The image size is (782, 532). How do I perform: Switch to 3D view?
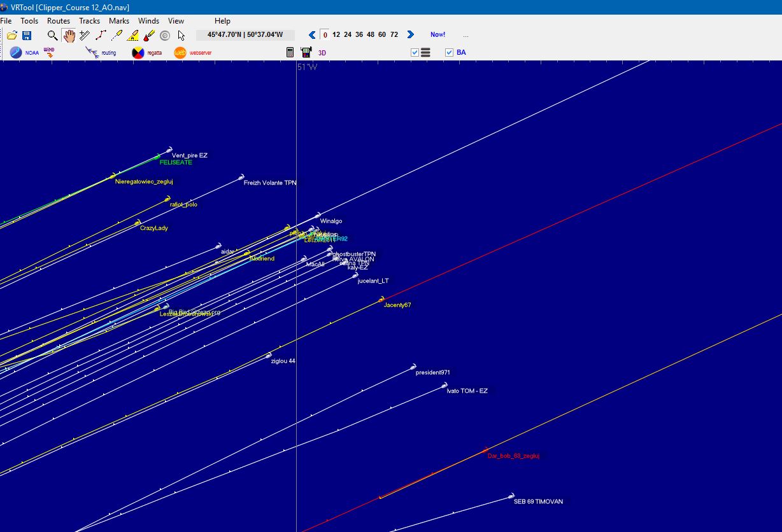(x=322, y=53)
